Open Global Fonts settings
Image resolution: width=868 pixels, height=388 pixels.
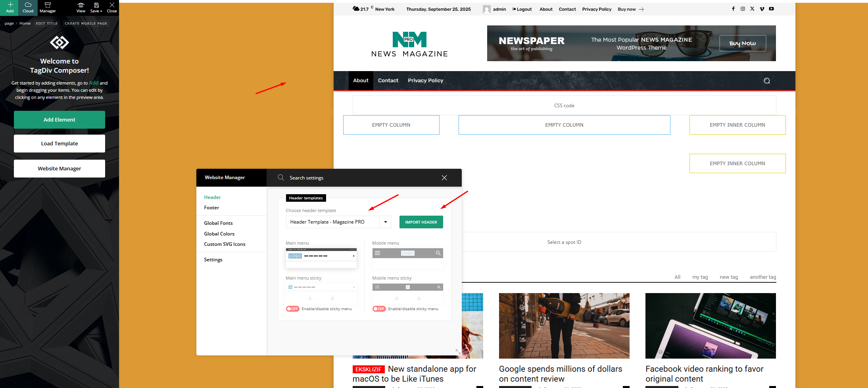coord(218,223)
